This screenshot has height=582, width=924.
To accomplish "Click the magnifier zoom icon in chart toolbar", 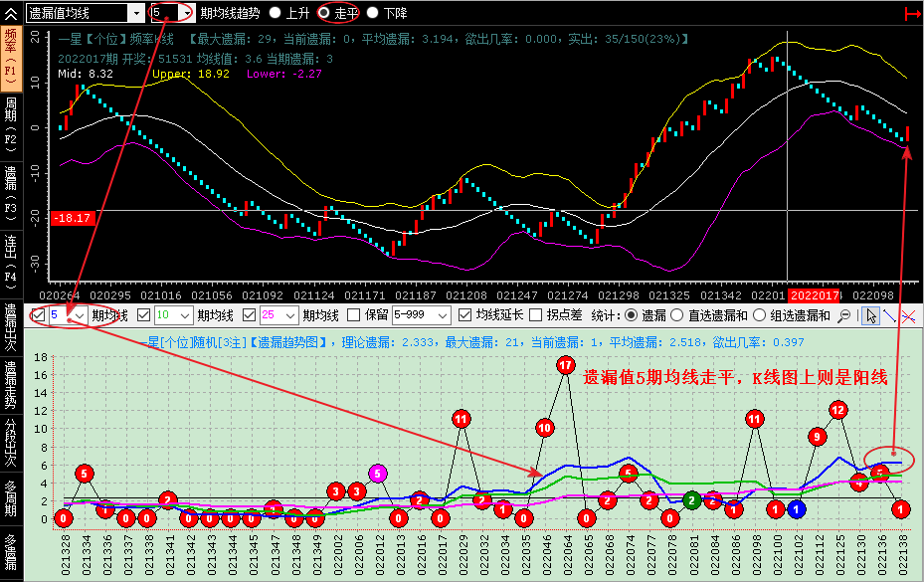I will point(844,316).
